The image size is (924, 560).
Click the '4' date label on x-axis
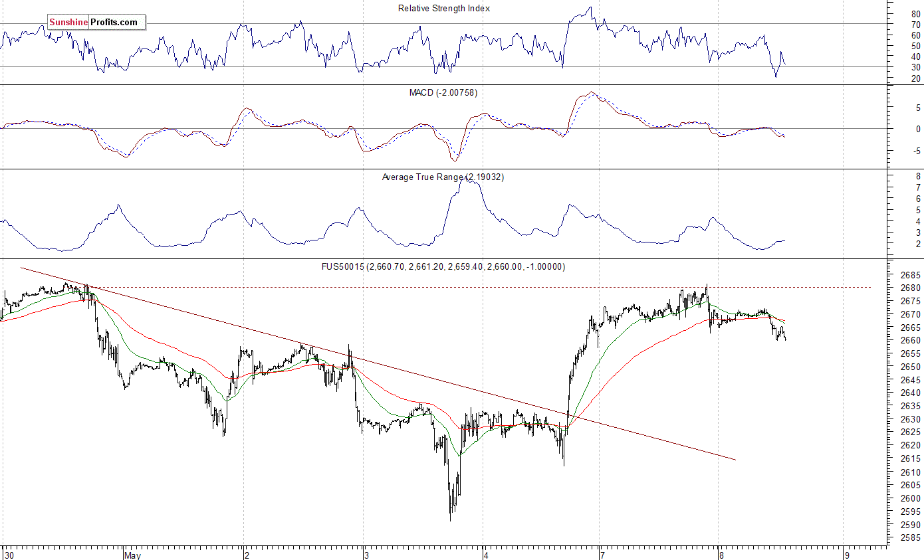pos(487,554)
